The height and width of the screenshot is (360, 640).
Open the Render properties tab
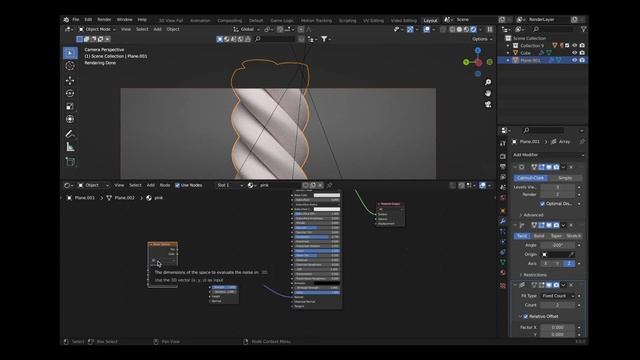tap(503, 156)
